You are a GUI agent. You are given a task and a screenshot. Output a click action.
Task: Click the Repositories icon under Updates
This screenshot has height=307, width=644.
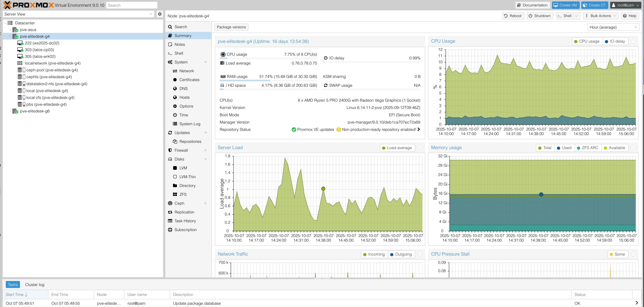175,142
